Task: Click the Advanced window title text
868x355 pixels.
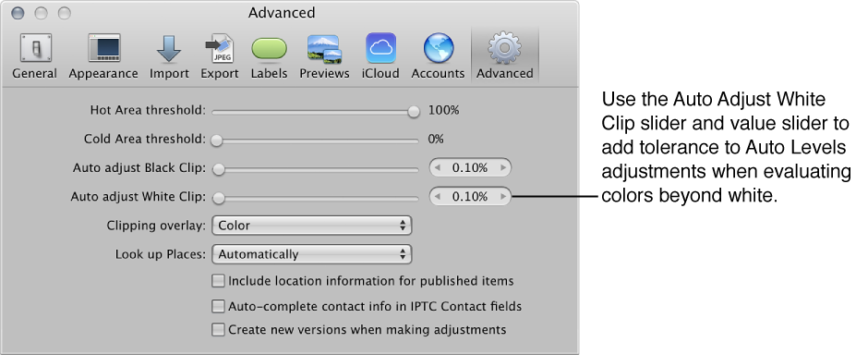Action: pos(282,12)
